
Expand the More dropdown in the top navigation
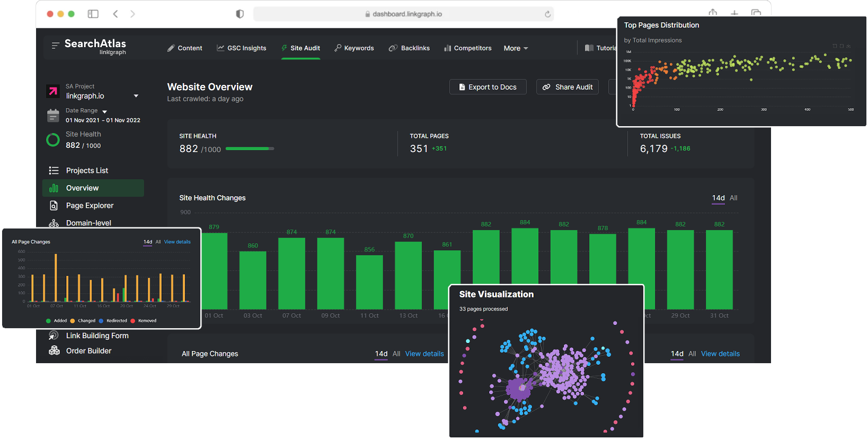pos(516,48)
